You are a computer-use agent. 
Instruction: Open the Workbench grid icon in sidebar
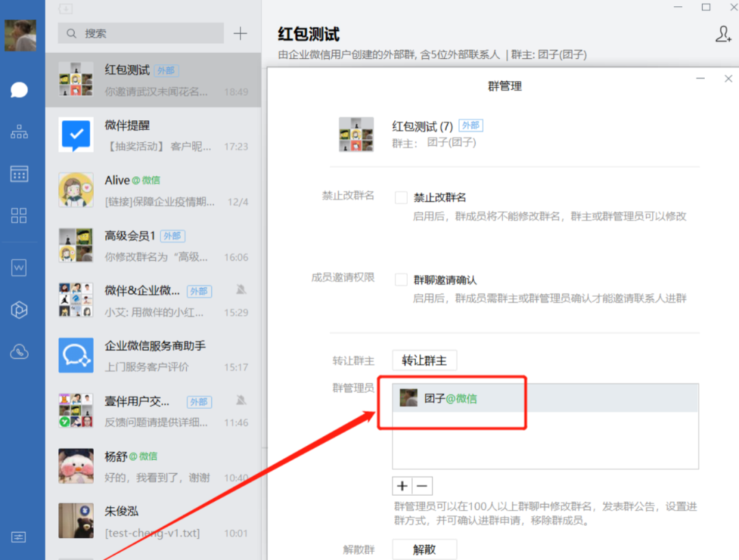click(x=19, y=216)
